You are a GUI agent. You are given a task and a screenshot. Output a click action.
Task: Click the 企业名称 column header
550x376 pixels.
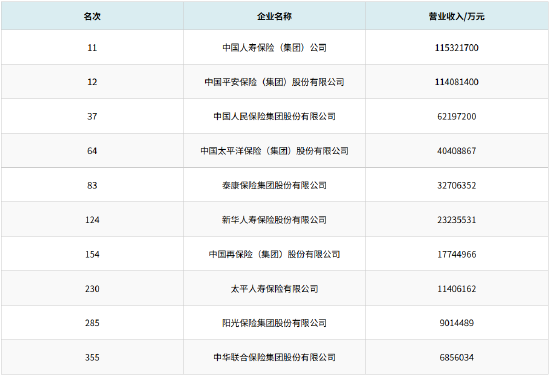274,16
